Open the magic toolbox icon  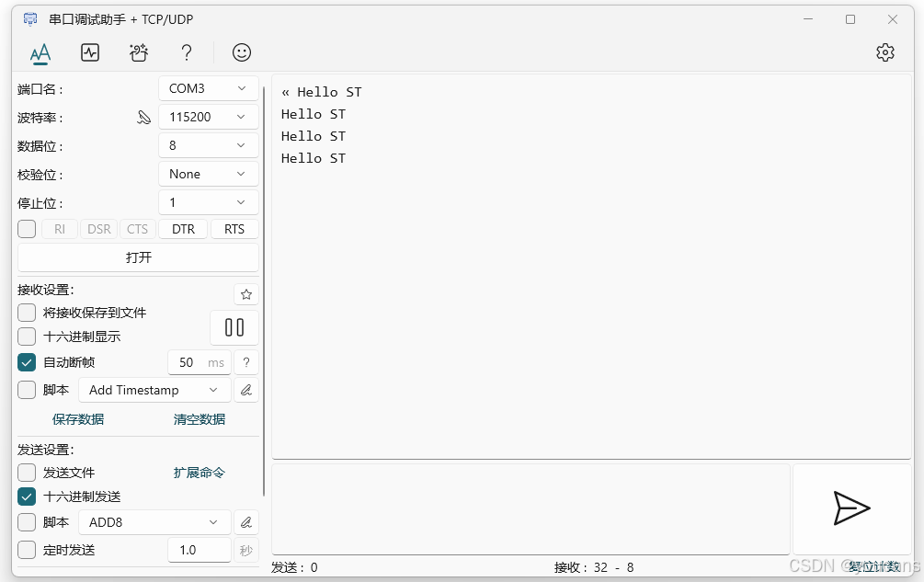[x=138, y=52]
